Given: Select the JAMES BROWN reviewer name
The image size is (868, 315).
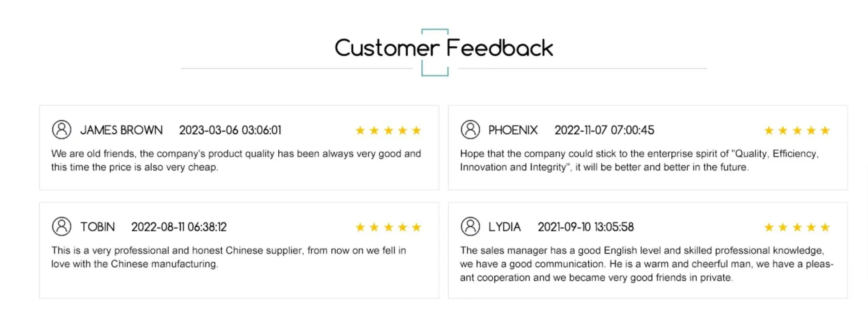Looking at the screenshot, I should tap(121, 130).
